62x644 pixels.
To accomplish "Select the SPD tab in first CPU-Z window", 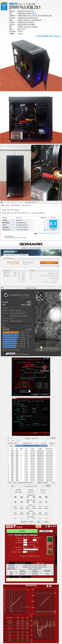I will 33,362.
